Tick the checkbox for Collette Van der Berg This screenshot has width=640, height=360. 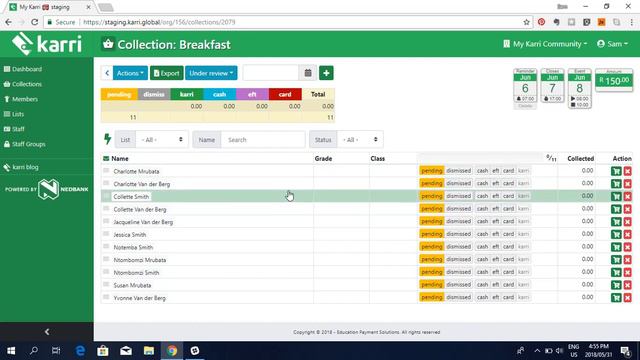[106, 209]
